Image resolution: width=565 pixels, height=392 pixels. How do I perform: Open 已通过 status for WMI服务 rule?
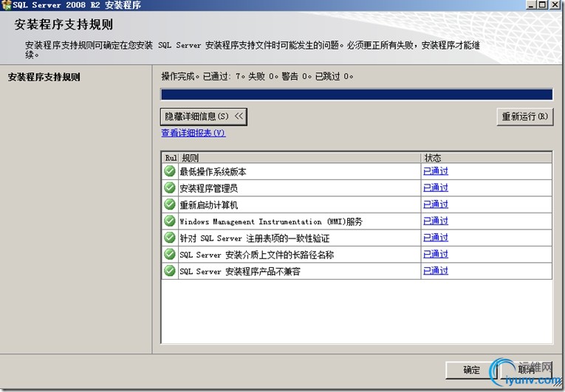coord(436,221)
